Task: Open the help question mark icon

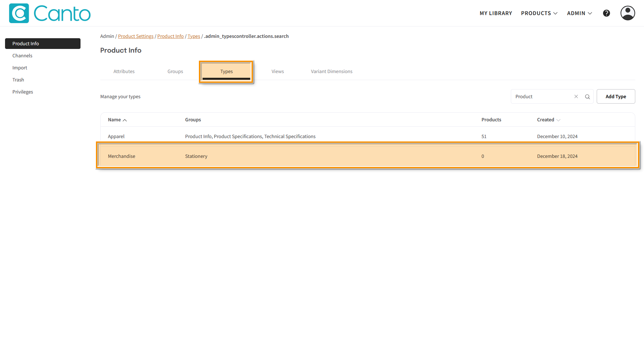Action: 606,13
